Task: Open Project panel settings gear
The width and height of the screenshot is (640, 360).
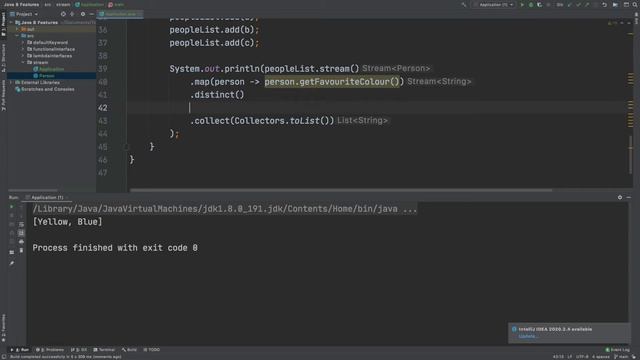Action: 83,14
